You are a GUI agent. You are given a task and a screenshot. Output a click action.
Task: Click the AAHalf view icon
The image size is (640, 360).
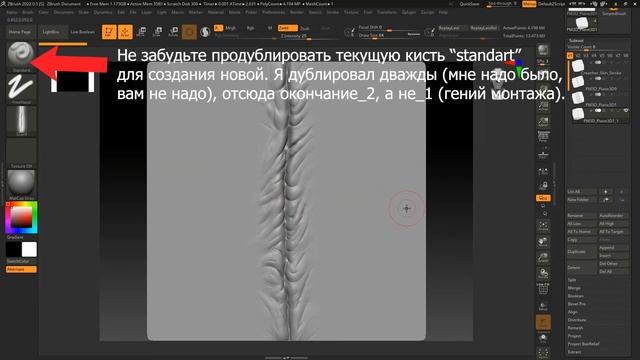pyautogui.click(x=543, y=121)
